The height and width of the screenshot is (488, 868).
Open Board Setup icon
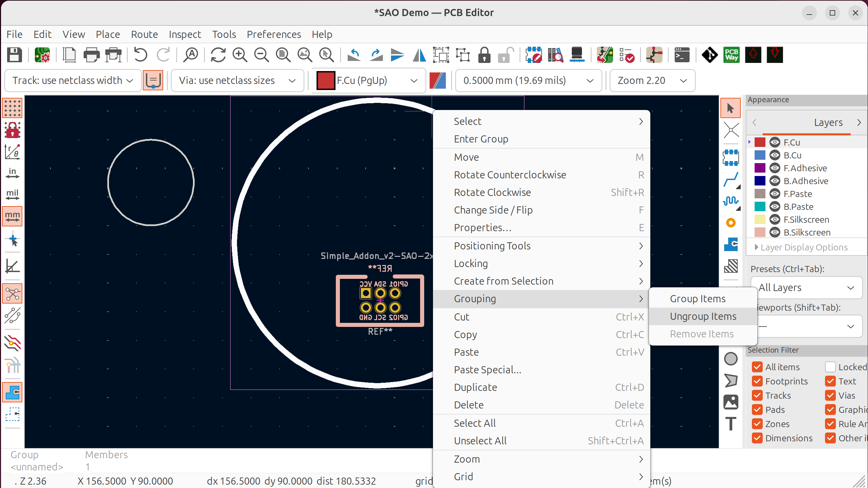(x=42, y=55)
